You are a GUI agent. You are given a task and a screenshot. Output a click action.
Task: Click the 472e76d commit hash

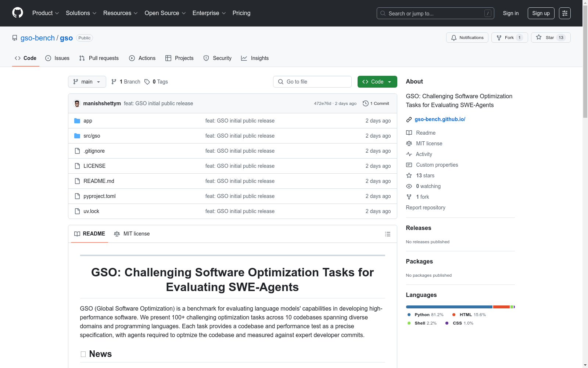322,103
